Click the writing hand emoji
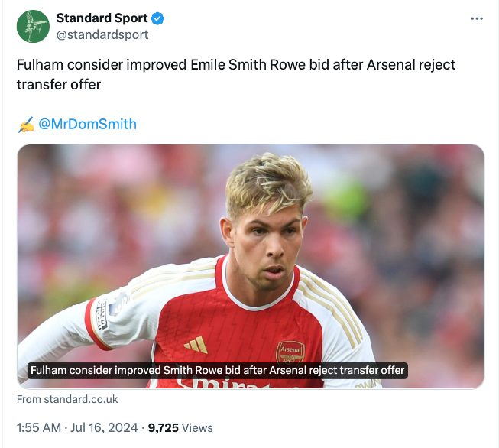 click(25, 124)
